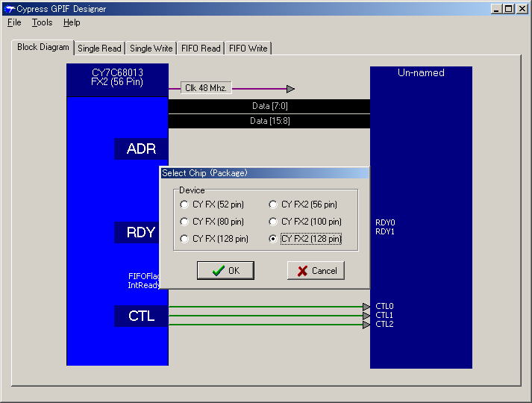The image size is (532, 403).
Task: Switch to the Single Write tab
Action: 151,49
